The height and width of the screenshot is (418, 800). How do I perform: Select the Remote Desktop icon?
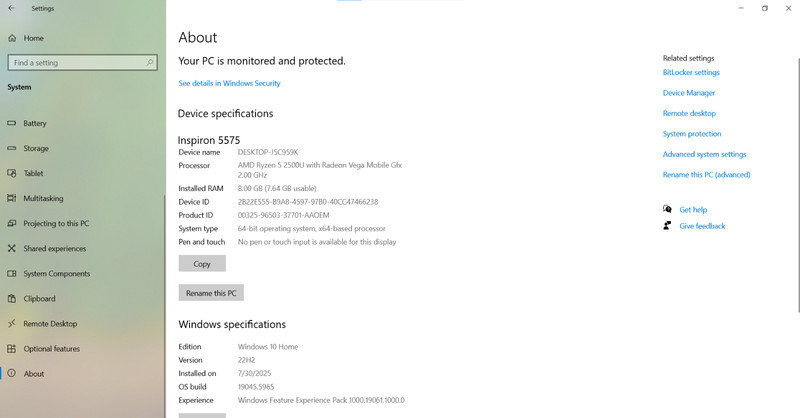pyautogui.click(x=12, y=324)
